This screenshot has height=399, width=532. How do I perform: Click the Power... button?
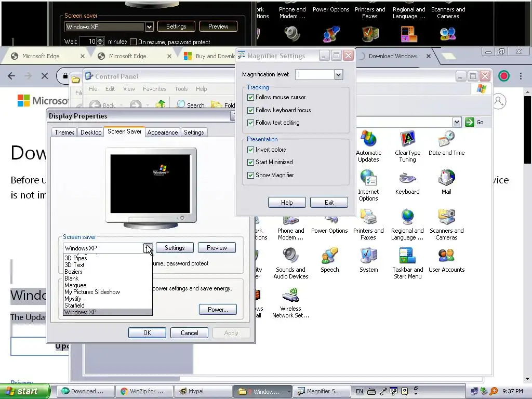(218, 310)
